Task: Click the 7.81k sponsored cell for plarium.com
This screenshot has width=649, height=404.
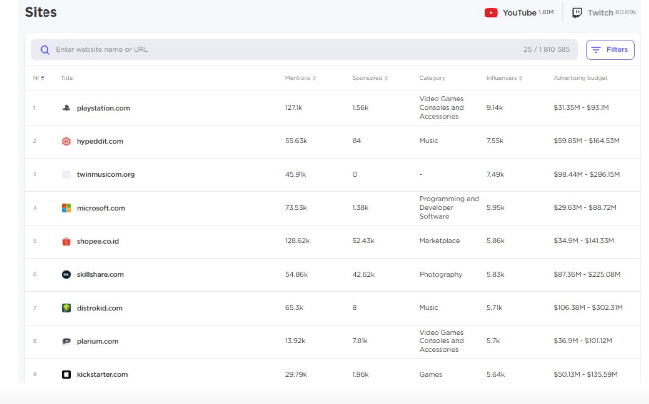Action: pyautogui.click(x=360, y=341)
